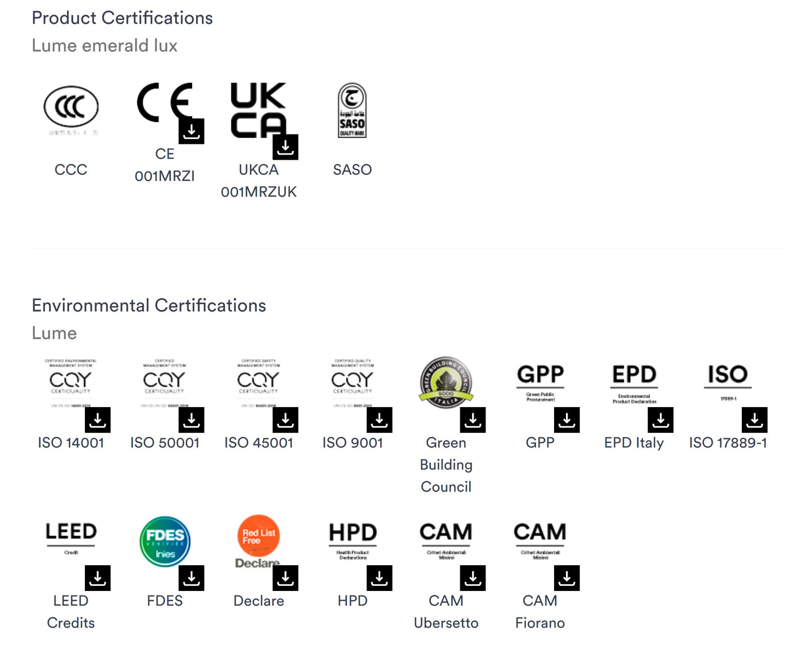Download the ISO 14001 certificate
This screenshot has width=812, height=659.
point(98,420)
